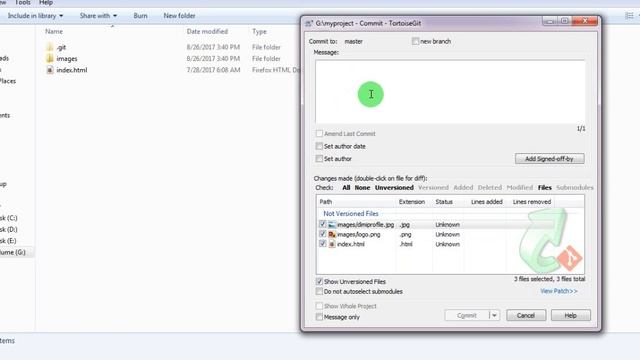Open the Tools menu in Explorer

pos(22,3)
